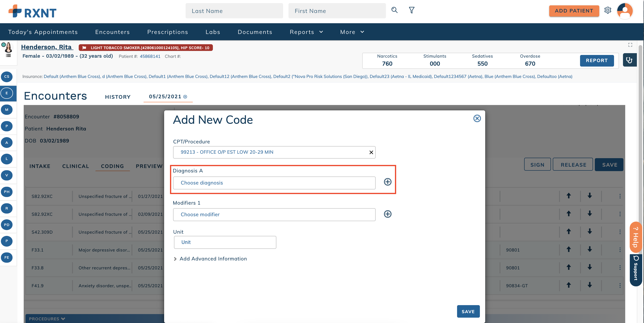This screenshot has width=644, height=323.
Task: Open patient list icon under photo
Action: click(x=8, y=55)
